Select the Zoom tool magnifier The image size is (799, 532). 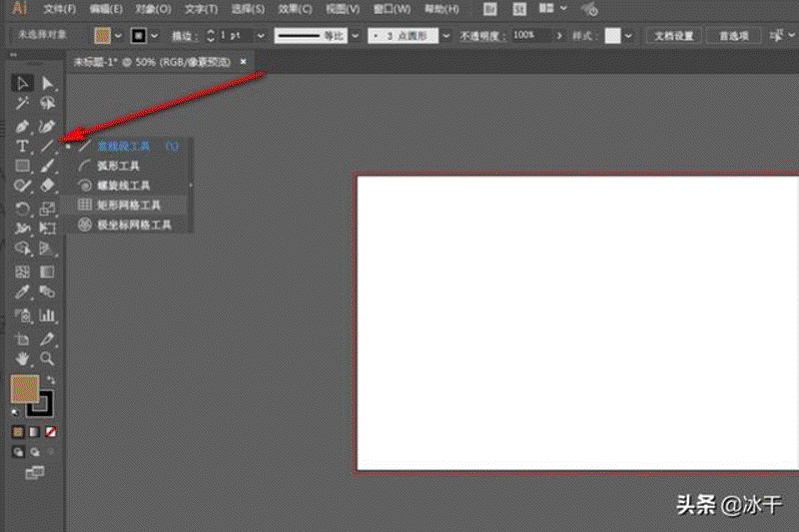click(x=47, y=359)
